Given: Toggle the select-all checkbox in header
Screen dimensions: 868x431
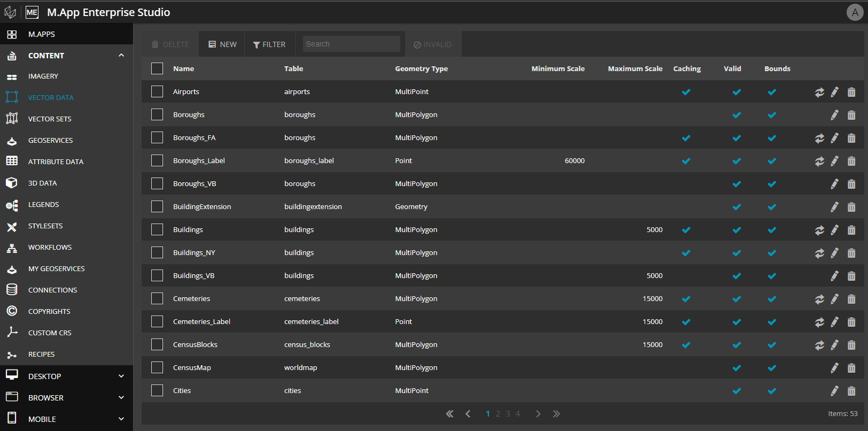Looking at the screenshot, I should pyautogui.click(x=157, y=68).
